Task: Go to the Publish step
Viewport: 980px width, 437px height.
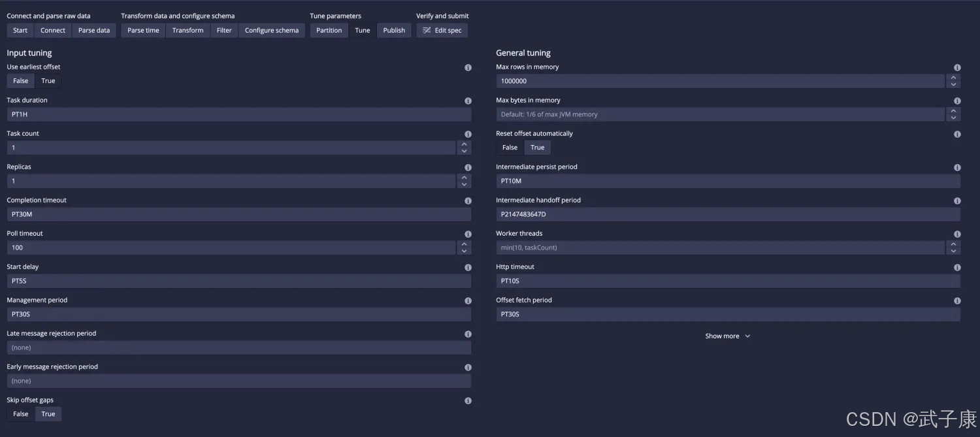Action: (394, 31)
